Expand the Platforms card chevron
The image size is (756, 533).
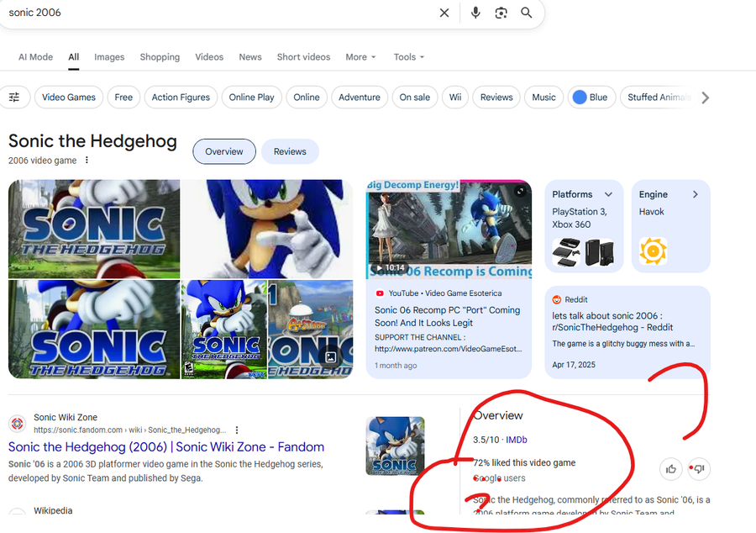click(608, 194)
